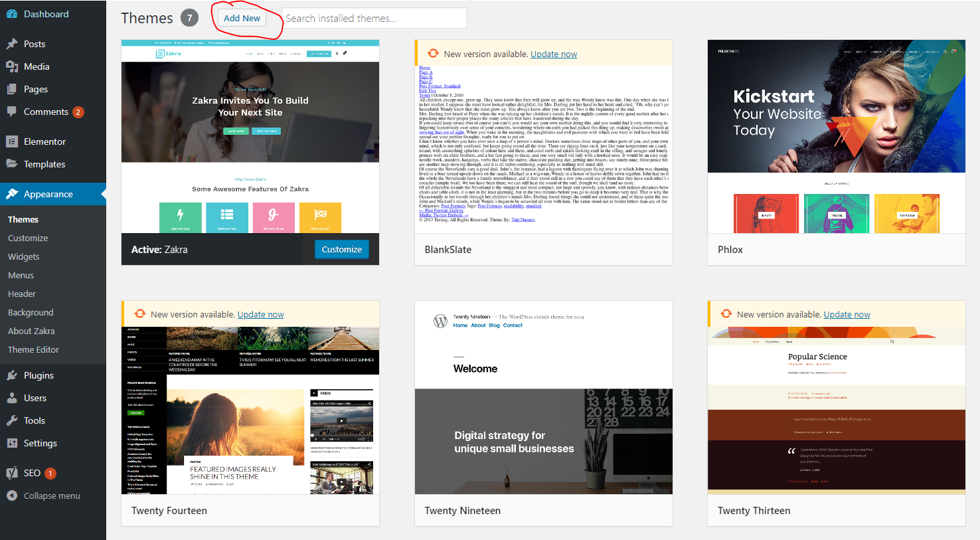Click the Twenty Thirteen update refresh icon
Image resolution: width=980 pixels, height=540 pixels.
pyautogui.click(x=726, y=314)
